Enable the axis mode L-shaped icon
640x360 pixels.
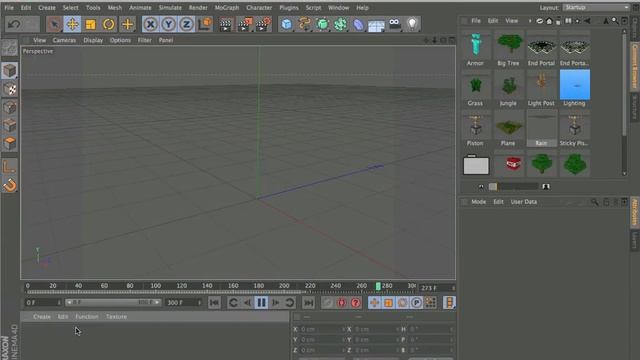pos(9,167)
